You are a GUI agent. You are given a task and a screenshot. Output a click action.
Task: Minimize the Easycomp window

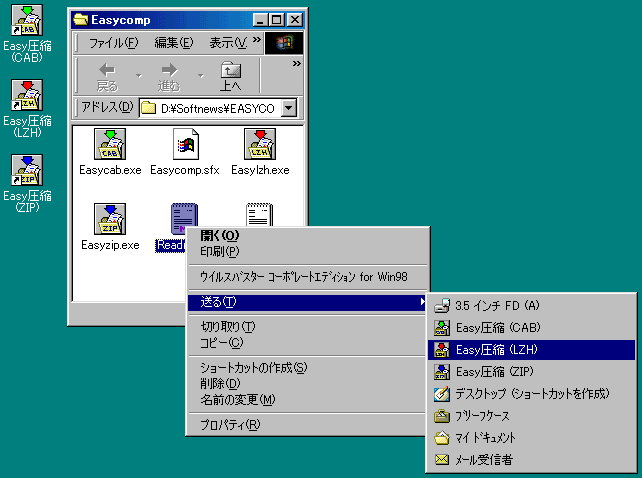(x=260, y=20)
